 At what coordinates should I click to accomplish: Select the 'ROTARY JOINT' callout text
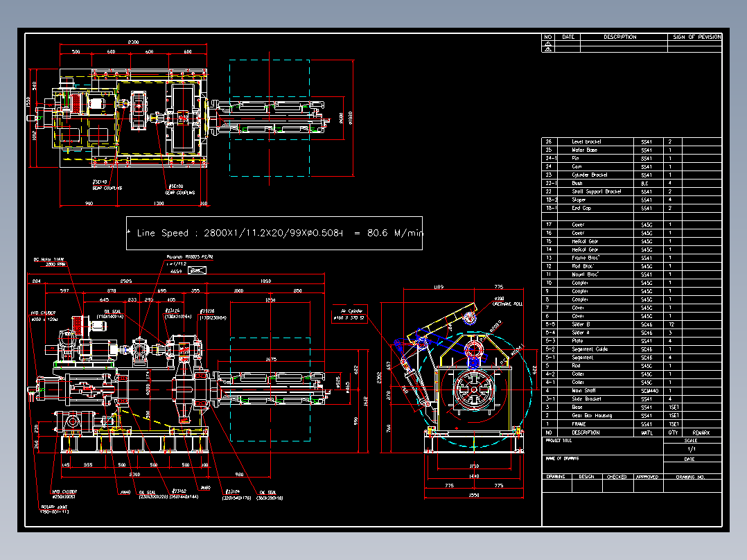pos(54,507)
